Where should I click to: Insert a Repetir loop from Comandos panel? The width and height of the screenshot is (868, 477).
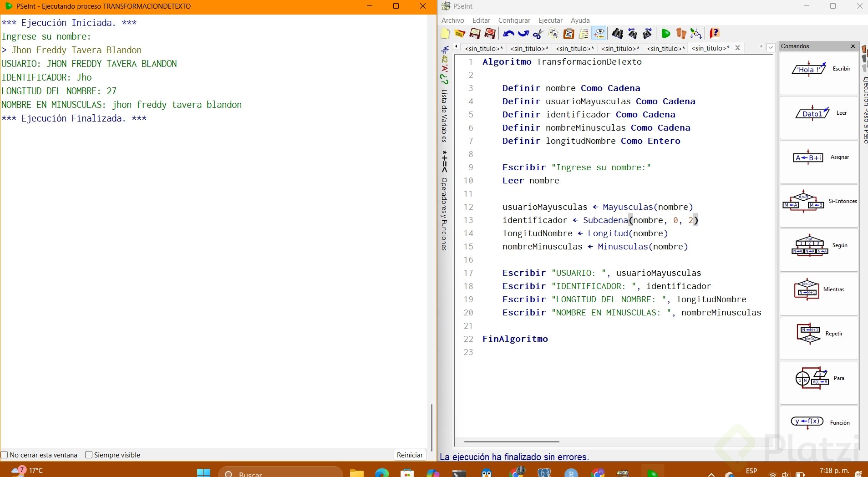pos(819,338)
